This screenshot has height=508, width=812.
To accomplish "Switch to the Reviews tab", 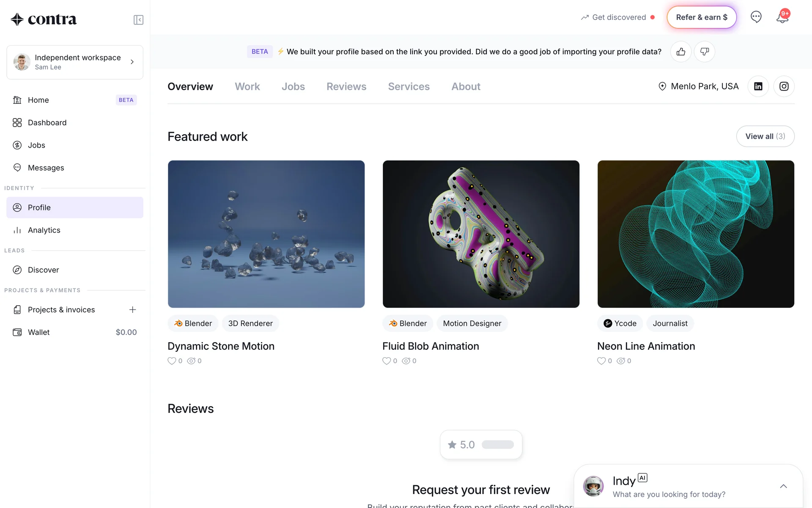I will point(346,86).
